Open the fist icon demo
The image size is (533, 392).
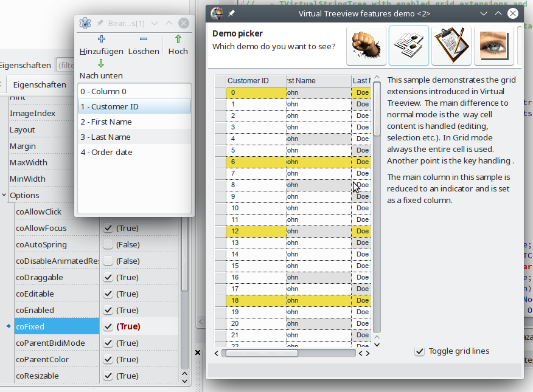tap(366, 46)
